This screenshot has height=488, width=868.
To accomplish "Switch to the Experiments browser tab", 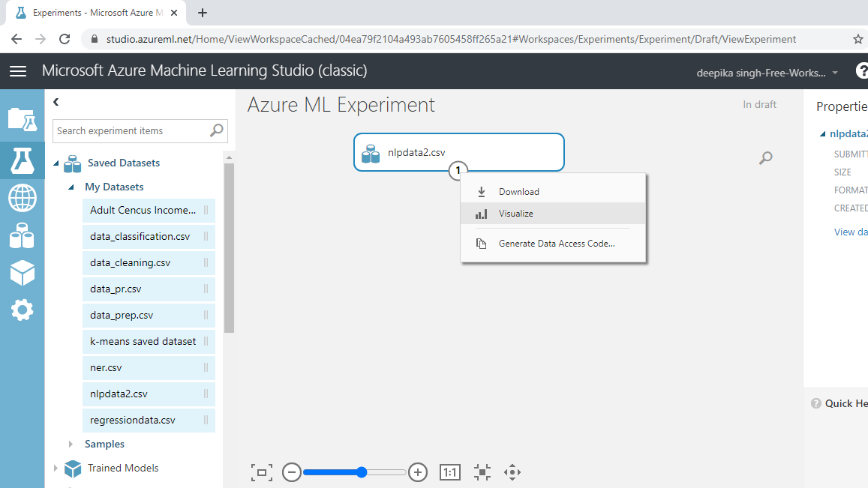I will pos(97,13).
